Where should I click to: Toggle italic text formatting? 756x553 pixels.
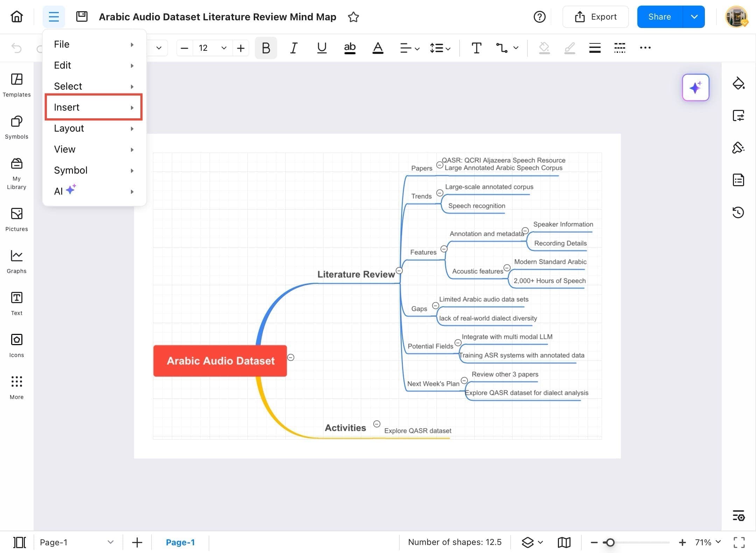pyautogui.click(x=293, y=48)
